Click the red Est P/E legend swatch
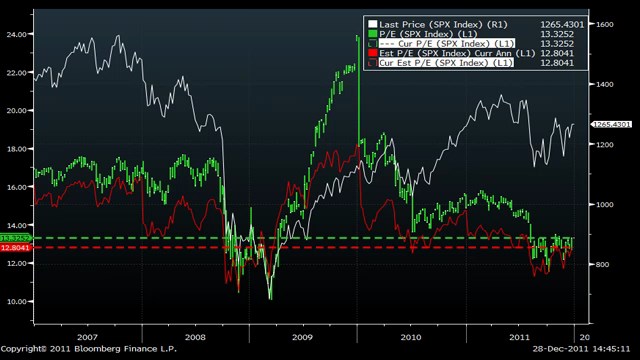Viewport: 640px width, 360px height. click(x=372, y=53)
